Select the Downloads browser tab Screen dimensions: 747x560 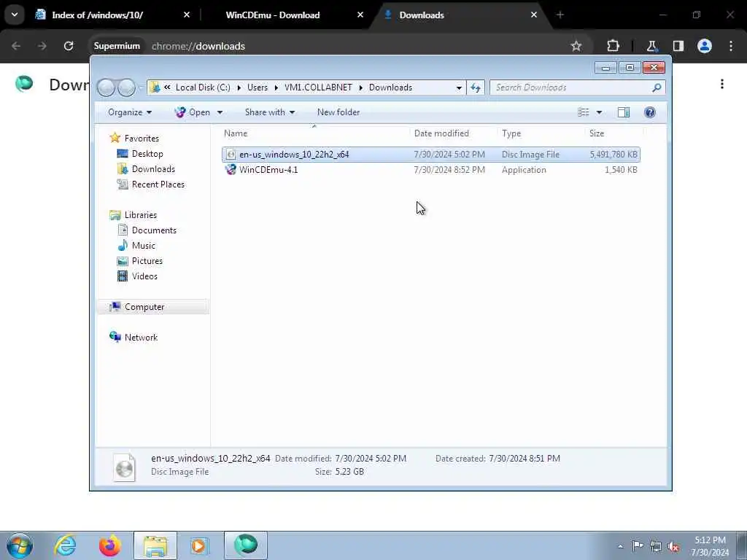click(422, 15)
